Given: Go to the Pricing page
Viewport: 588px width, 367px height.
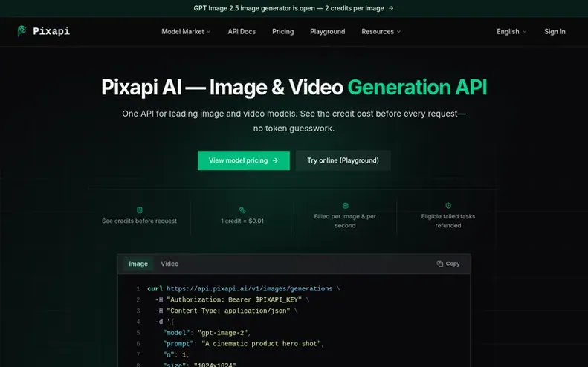Looking at the screenshot, I should tap(282, 31).
